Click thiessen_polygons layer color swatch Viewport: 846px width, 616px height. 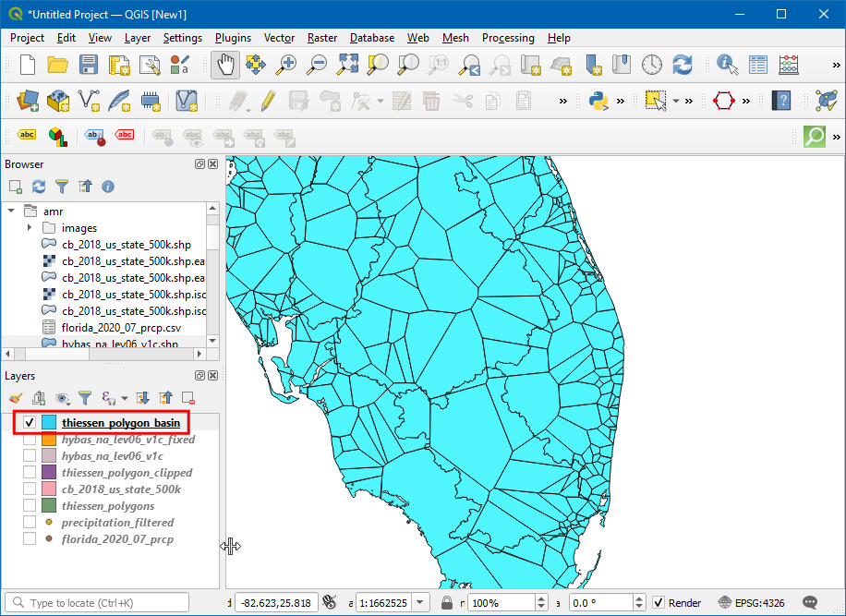tap(50, 506)
